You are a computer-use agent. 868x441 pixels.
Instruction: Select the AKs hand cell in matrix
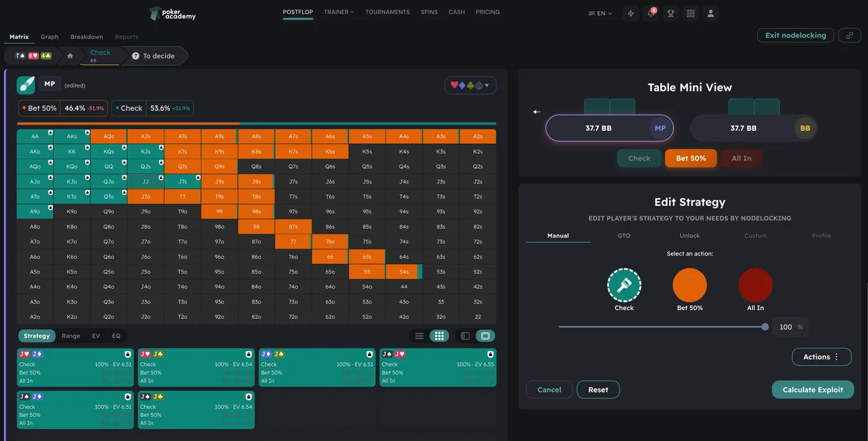72,136
